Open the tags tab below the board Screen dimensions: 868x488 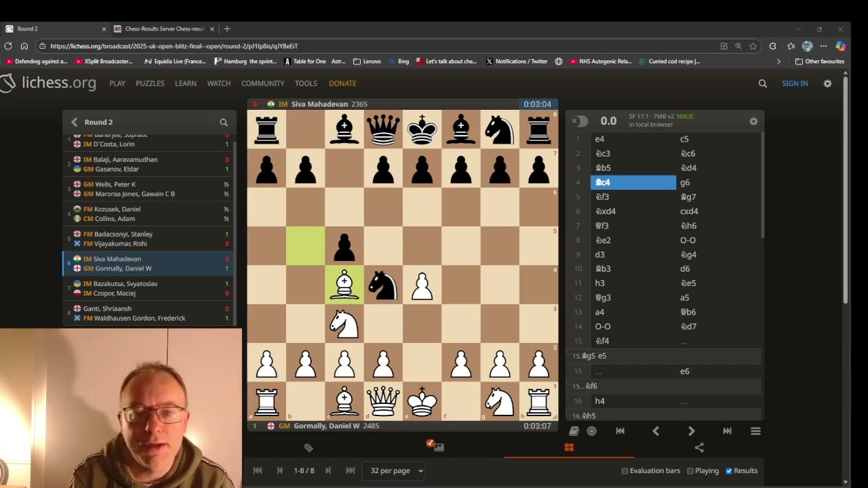pos(309,447)
